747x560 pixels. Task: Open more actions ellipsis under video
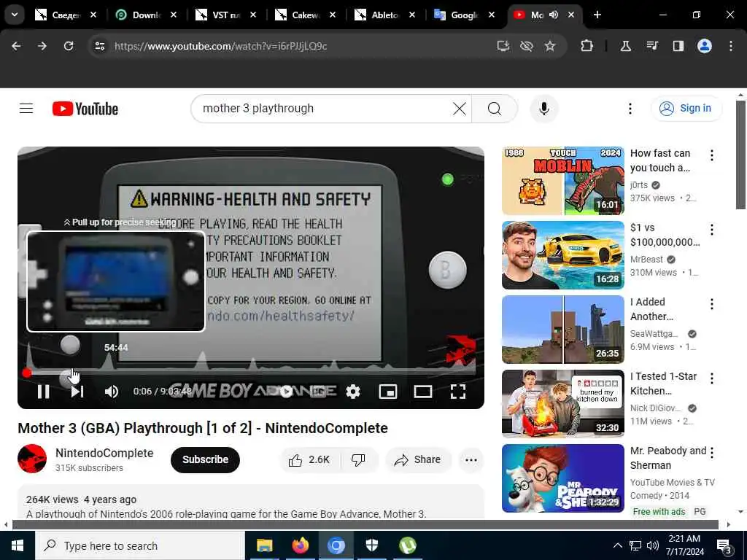(x=471, y=459)
